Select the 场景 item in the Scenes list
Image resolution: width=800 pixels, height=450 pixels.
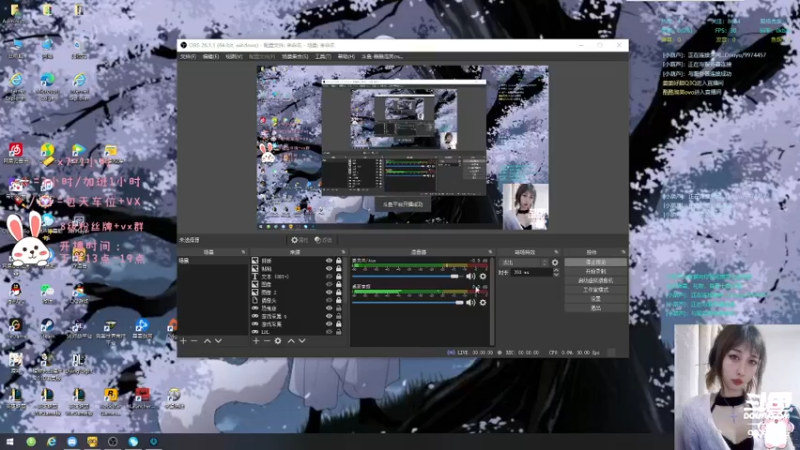click(x=213, y=261)
